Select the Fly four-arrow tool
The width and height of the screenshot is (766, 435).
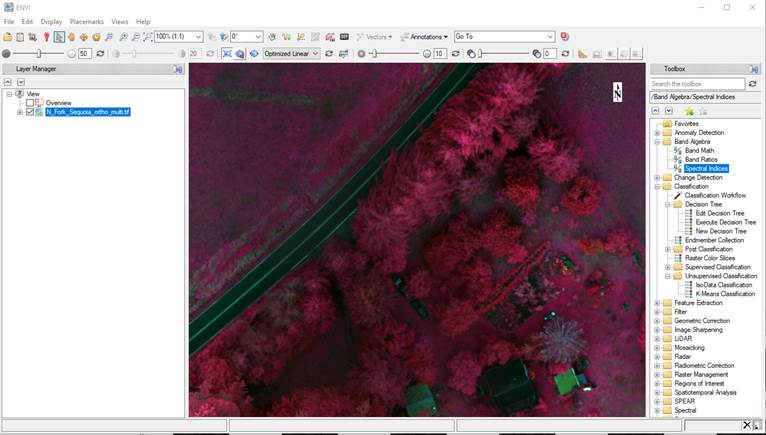84,37
